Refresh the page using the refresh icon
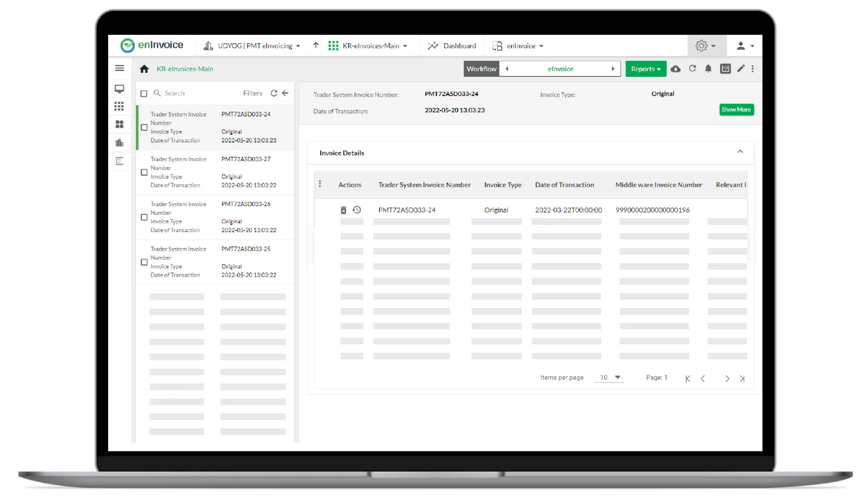Viewport: 868px width, 500px height. 692,68
